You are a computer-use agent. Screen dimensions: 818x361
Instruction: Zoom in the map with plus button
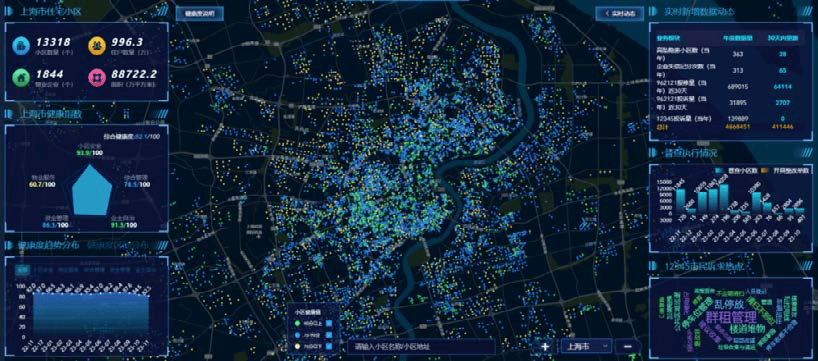[545, 346]
